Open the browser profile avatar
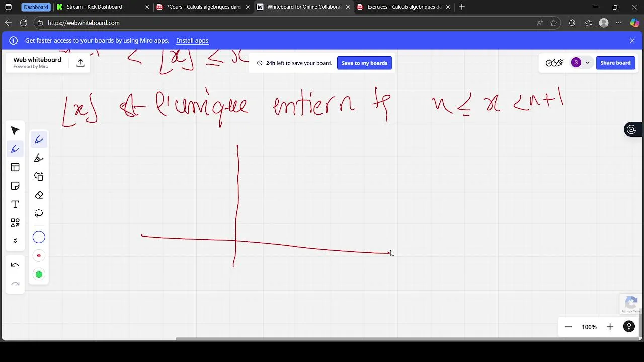 [x=604, y=23]
